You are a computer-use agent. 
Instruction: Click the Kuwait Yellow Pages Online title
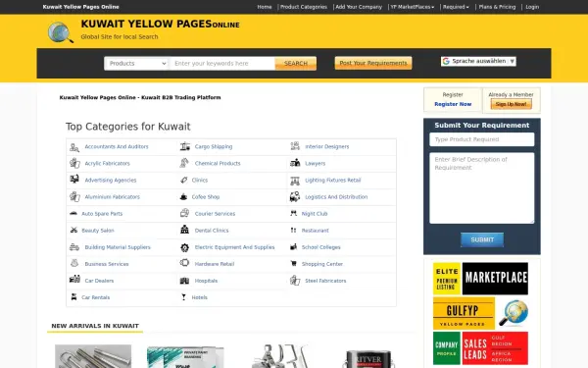(x=160, y=24)
